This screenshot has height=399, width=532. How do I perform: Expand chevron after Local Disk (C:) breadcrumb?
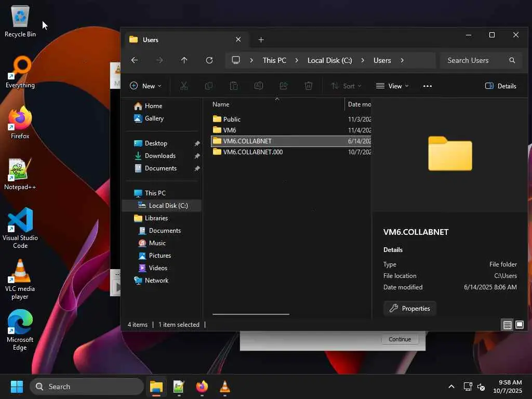tap(363, 60)
